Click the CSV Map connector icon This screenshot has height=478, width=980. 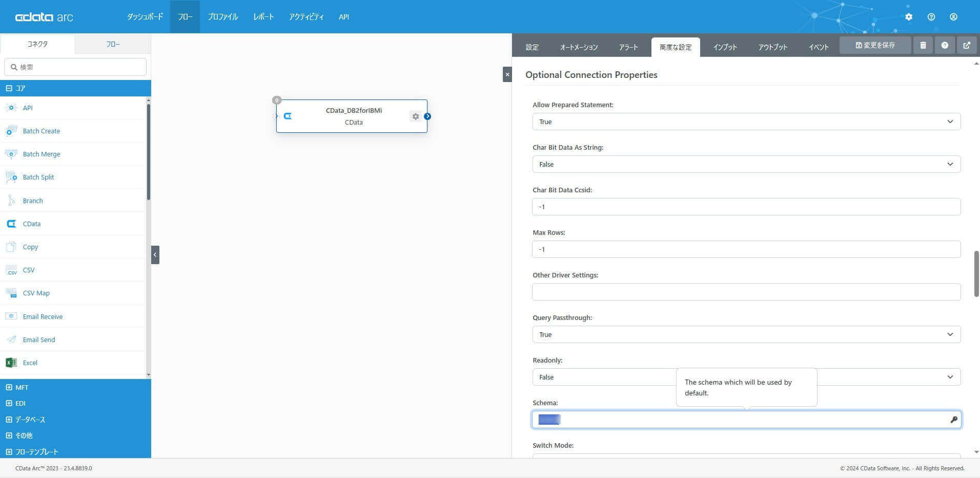[x=11, y=293]
